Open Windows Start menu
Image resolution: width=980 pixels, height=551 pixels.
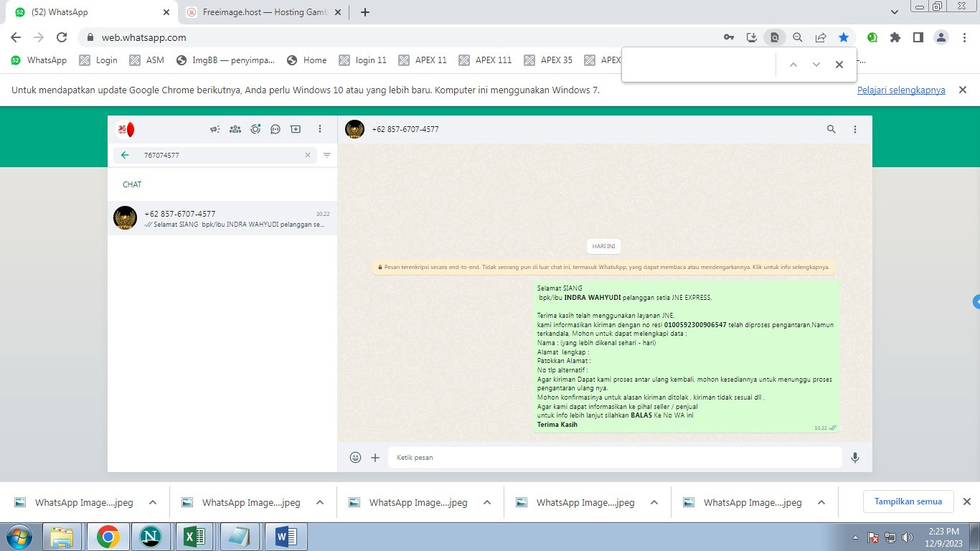(18, 537)
